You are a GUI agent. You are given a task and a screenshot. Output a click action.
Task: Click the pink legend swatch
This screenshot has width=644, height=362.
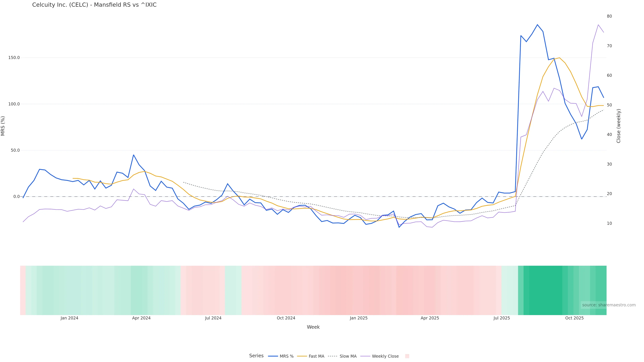[x=407, y=356]
